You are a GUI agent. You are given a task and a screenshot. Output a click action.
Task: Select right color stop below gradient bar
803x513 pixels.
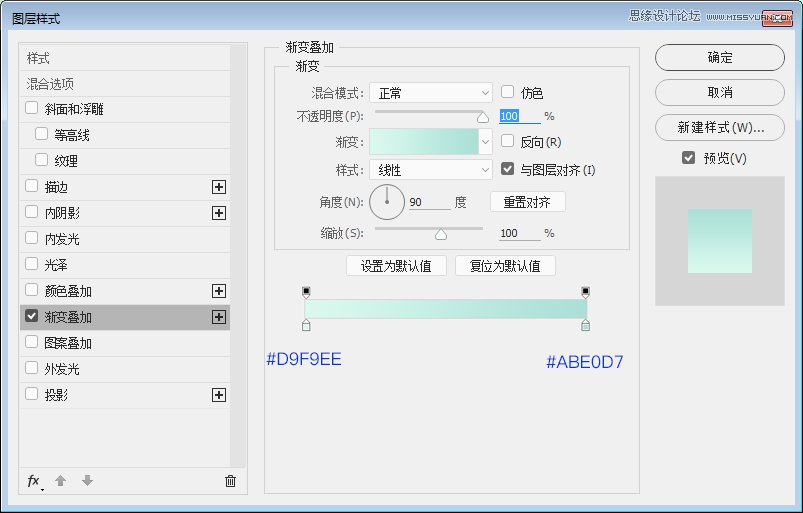(585, 325)
